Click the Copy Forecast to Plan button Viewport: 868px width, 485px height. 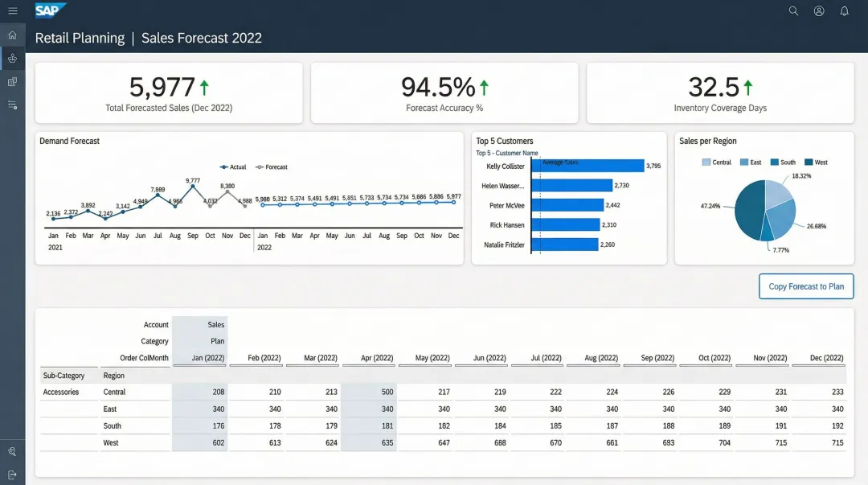[806, 286]
